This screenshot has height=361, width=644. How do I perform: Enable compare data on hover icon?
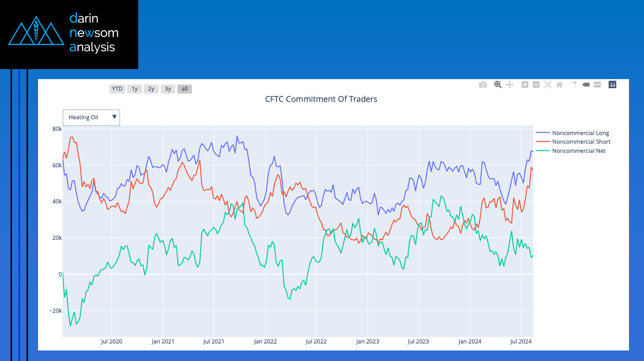[597, 85]
